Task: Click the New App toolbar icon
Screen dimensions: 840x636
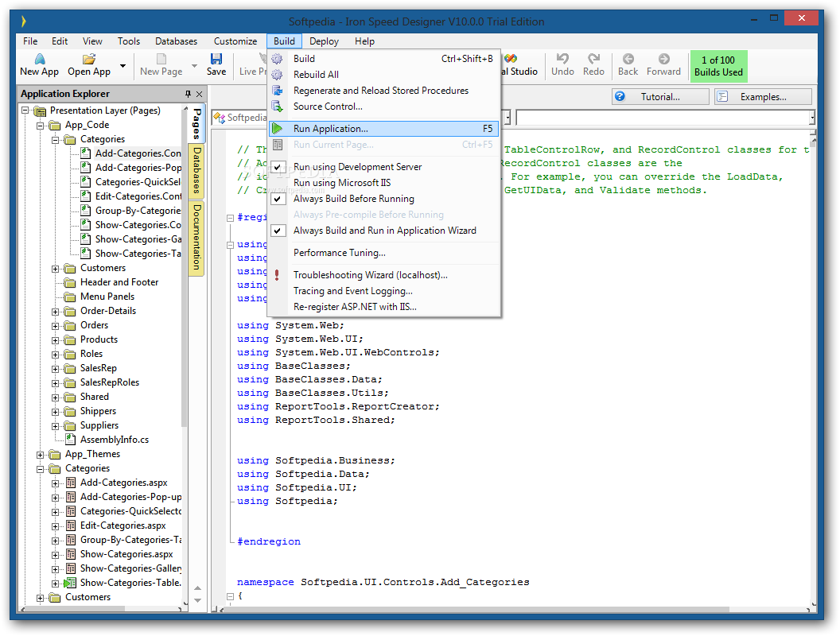Action: pyautogui.click(x=40, y=58)
